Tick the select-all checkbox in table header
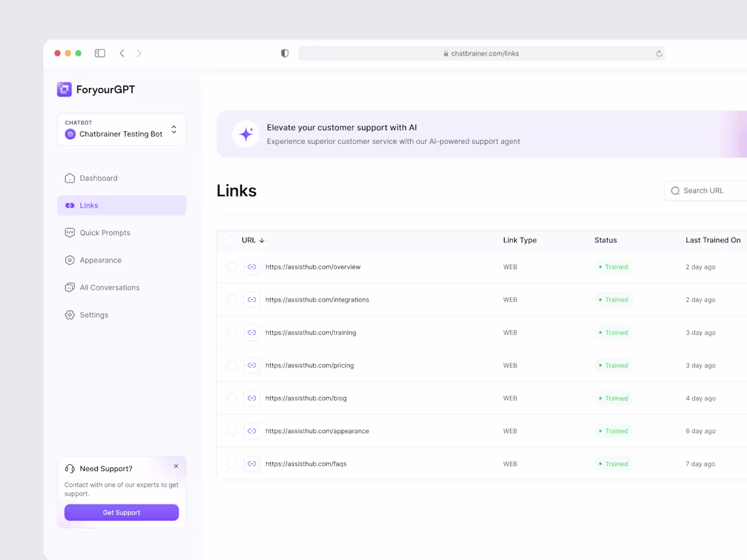Image resolution: width=747 pixels, height=560 pixels. [x=232, y=240]
